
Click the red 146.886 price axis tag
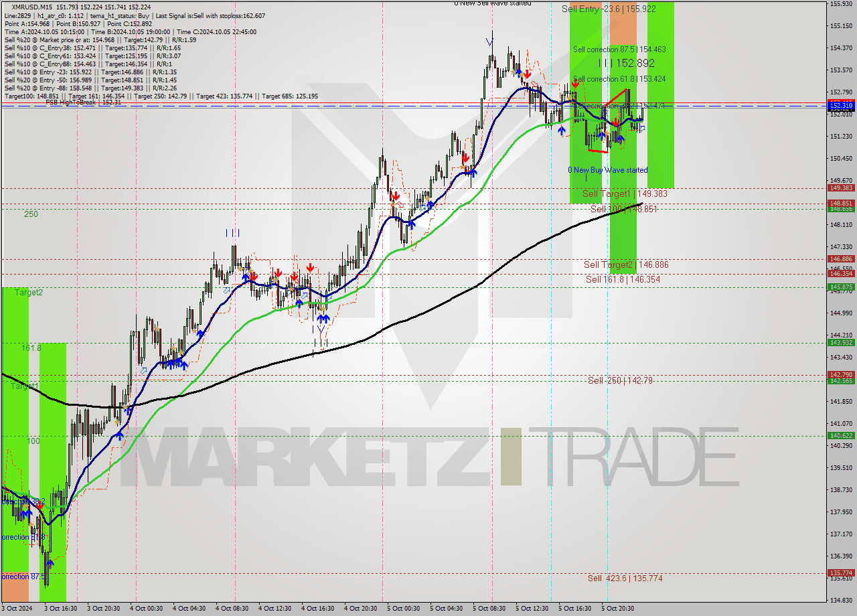(841, 258)
